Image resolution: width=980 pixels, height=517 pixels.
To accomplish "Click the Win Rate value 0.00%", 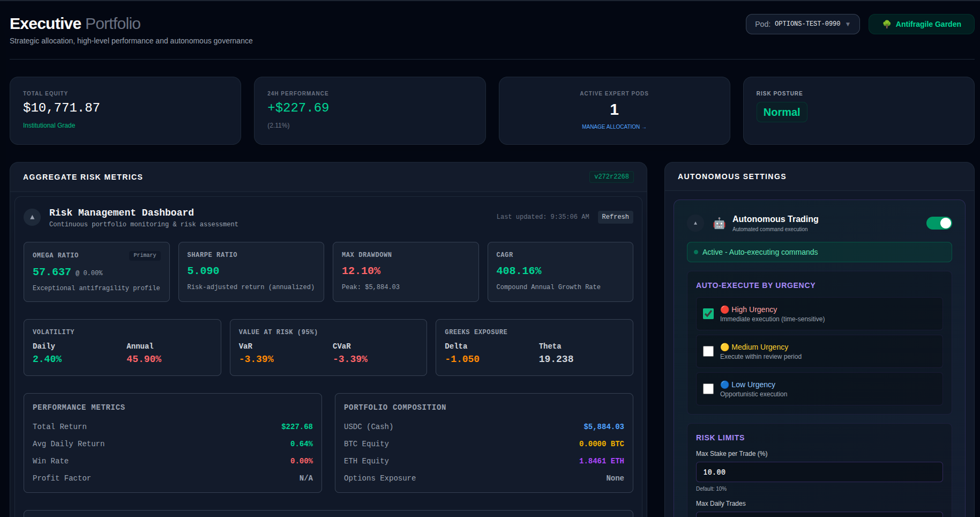I will click(302, 461).
